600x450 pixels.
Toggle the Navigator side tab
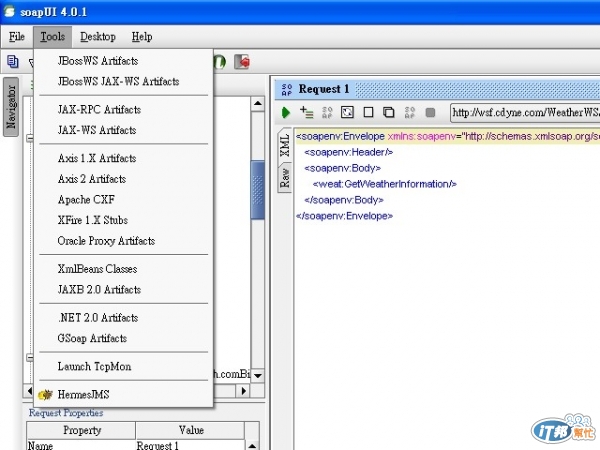tap(11, 107)
